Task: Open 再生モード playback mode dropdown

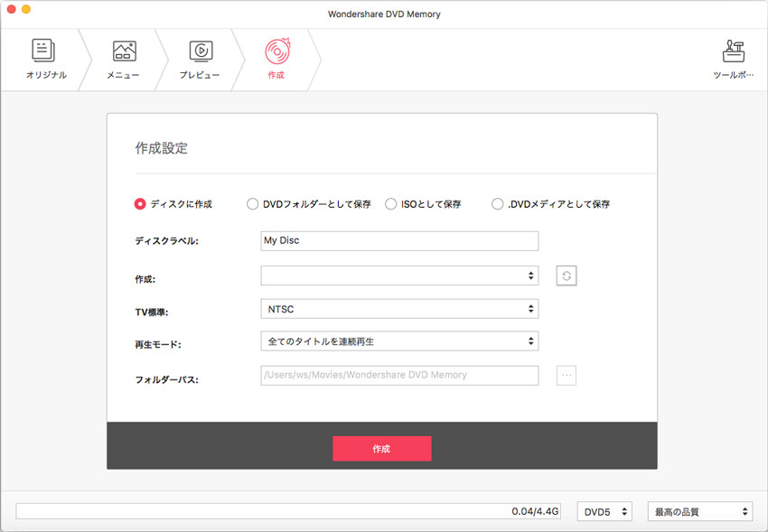Action: click(x=399, y=341)
